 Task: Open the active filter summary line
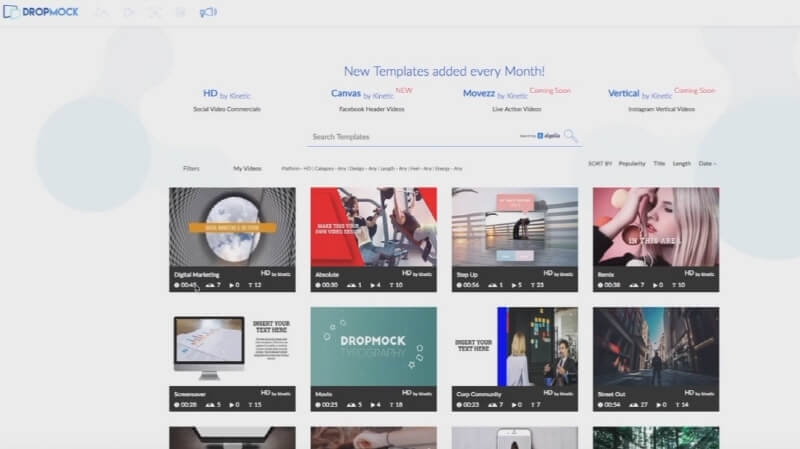372,168
